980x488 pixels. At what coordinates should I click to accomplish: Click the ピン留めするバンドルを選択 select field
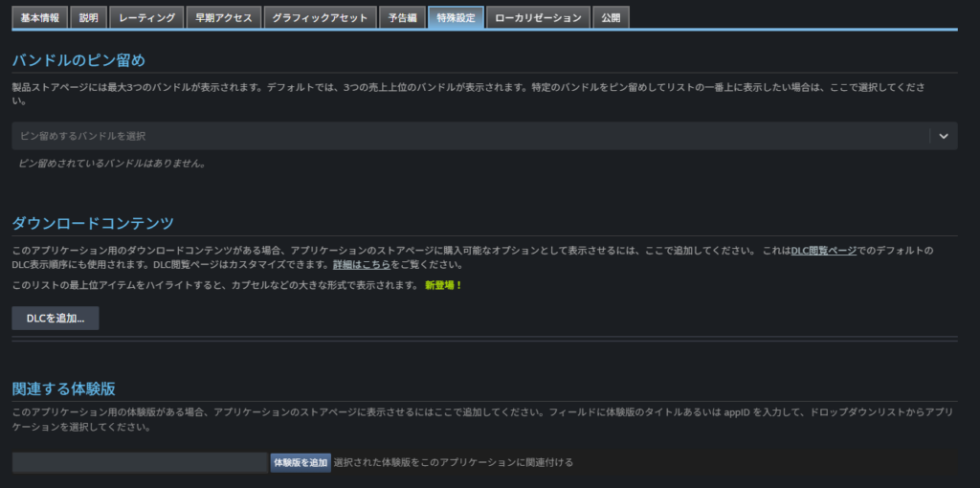pos(469,136)
